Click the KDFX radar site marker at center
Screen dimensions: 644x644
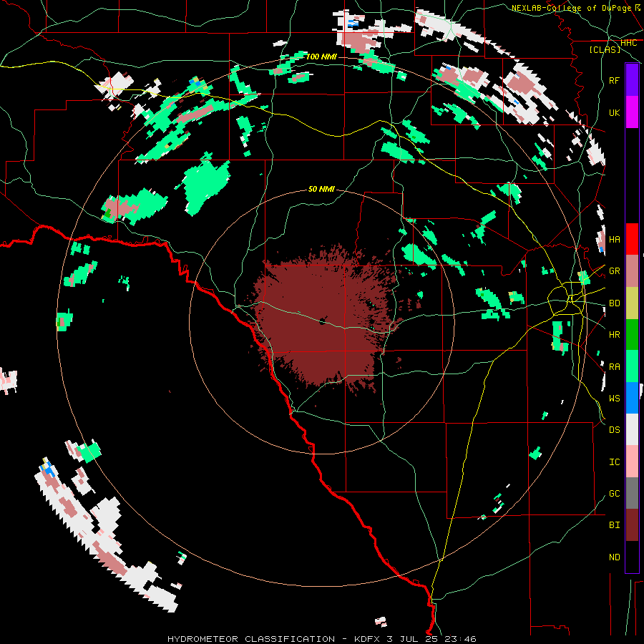(323, 321)
